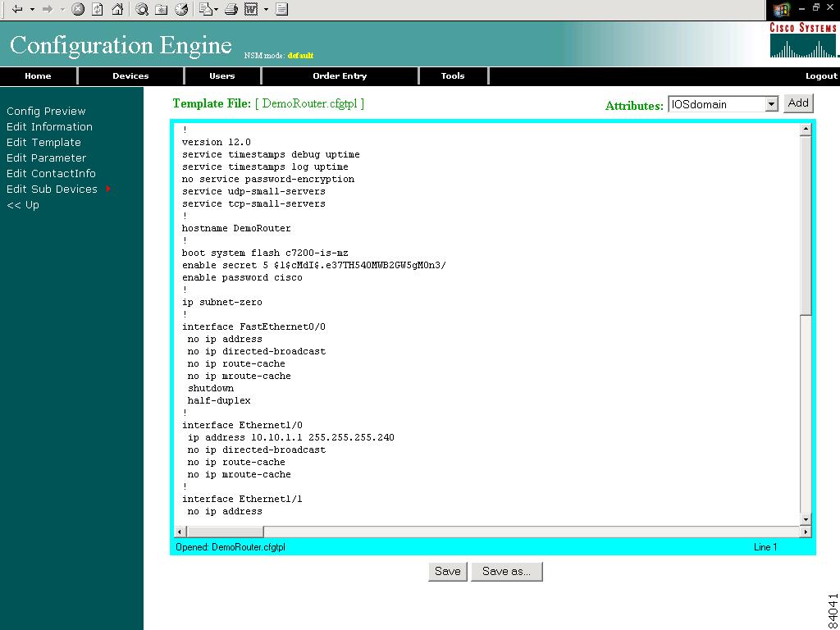Screen dimensions: 840x630
Task: Open the Favorites folder icon
Action: click(x=162, y=9)
